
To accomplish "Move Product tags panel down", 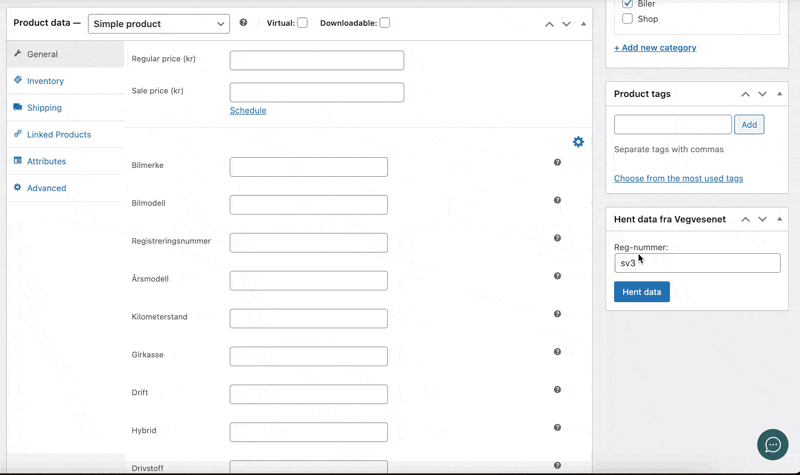I will click(x=762, y=94).
